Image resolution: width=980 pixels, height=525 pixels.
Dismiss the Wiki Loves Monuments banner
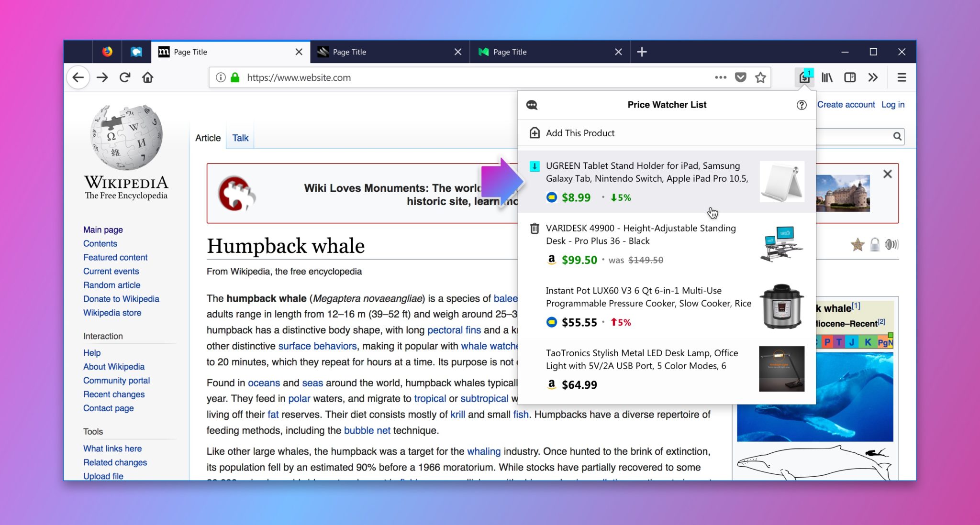[x=887, y=174]
